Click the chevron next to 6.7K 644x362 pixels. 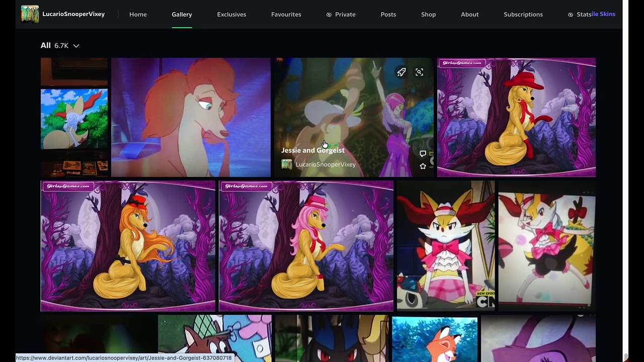(x=76, y=46)
